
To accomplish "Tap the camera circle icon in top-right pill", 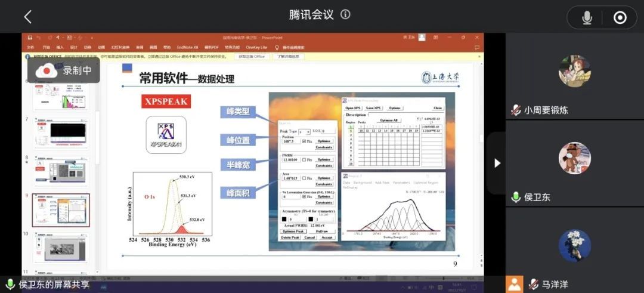I will (x=620, y=18).
